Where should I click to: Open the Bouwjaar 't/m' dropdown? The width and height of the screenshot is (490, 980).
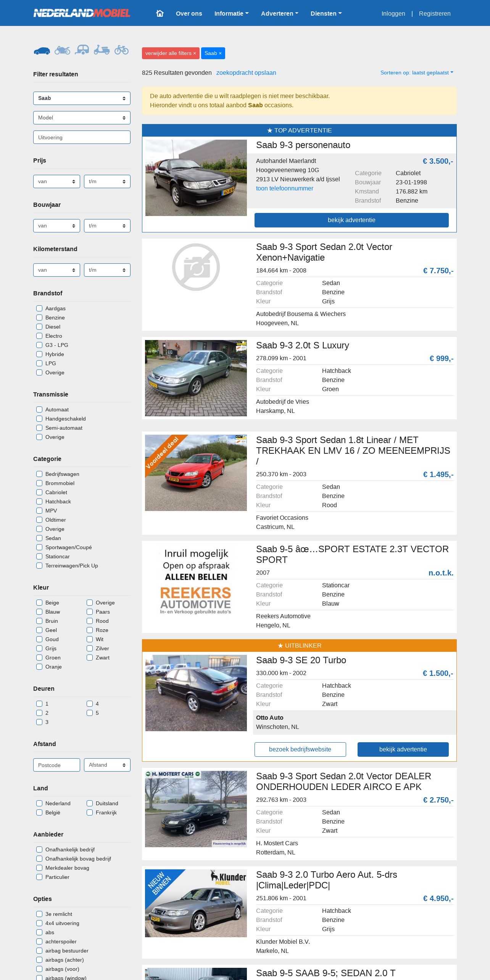[107, 226]
